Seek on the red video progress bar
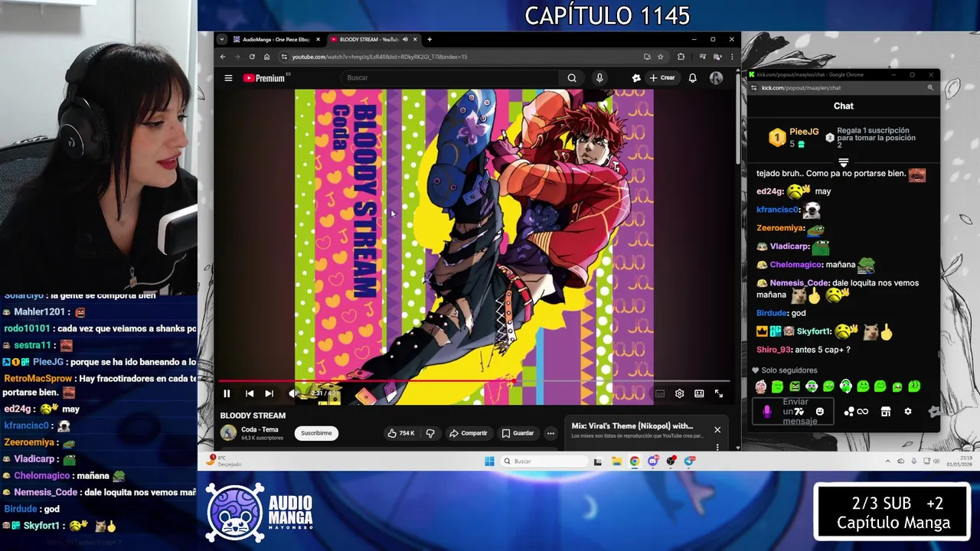The image size is (980, 551). click(474, 380)
